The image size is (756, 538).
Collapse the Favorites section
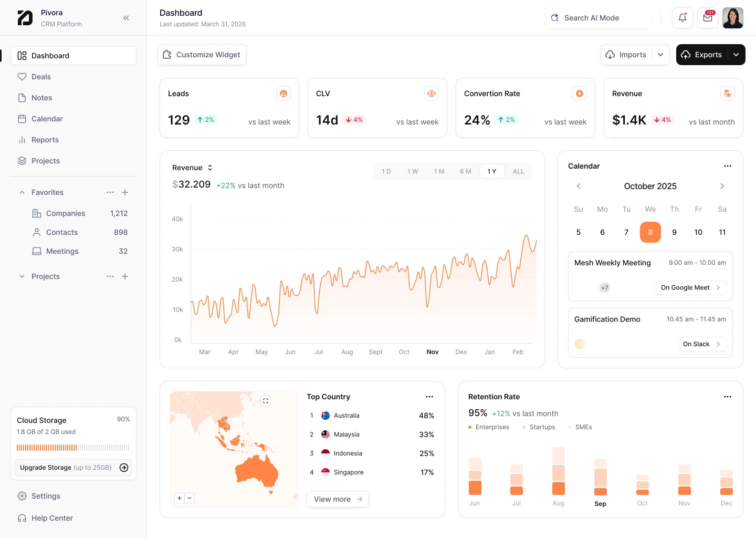(22, 192)
